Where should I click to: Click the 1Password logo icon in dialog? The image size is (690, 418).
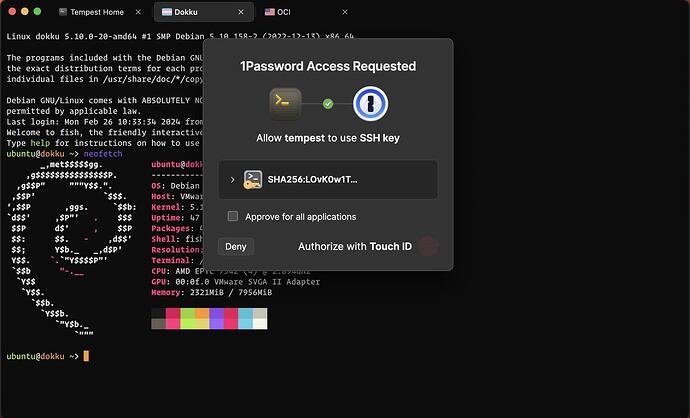click(371, 104)
